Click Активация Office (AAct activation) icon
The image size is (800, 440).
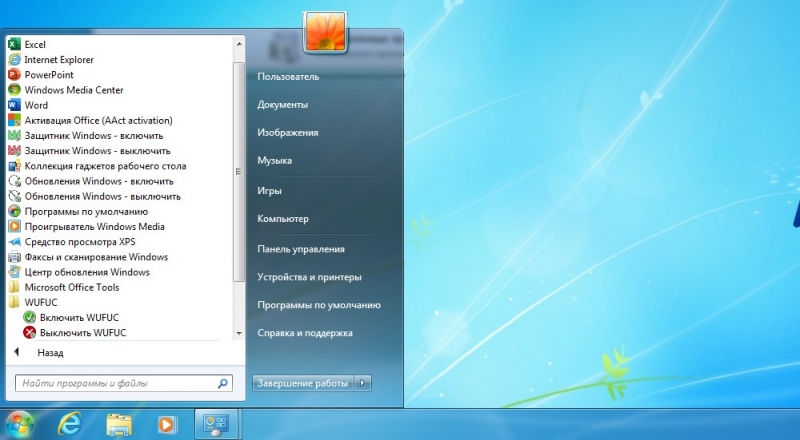[14, 120]
